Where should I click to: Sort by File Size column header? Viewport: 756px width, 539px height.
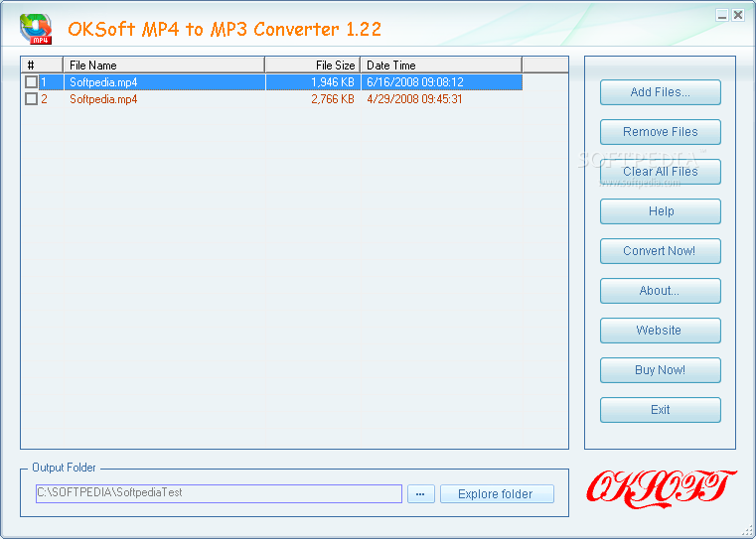(x=313, y=66)
